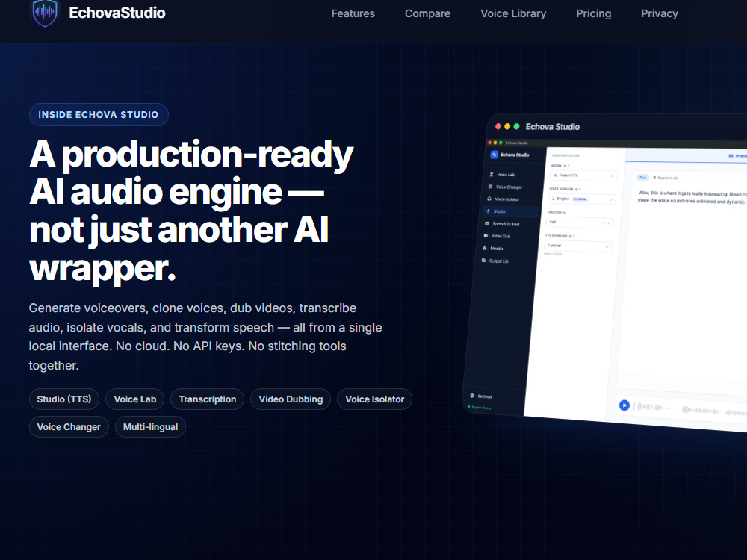Go to Voice Library in the navigation
Viewport: 747px width, 560px height.
(x=513, y=13)
